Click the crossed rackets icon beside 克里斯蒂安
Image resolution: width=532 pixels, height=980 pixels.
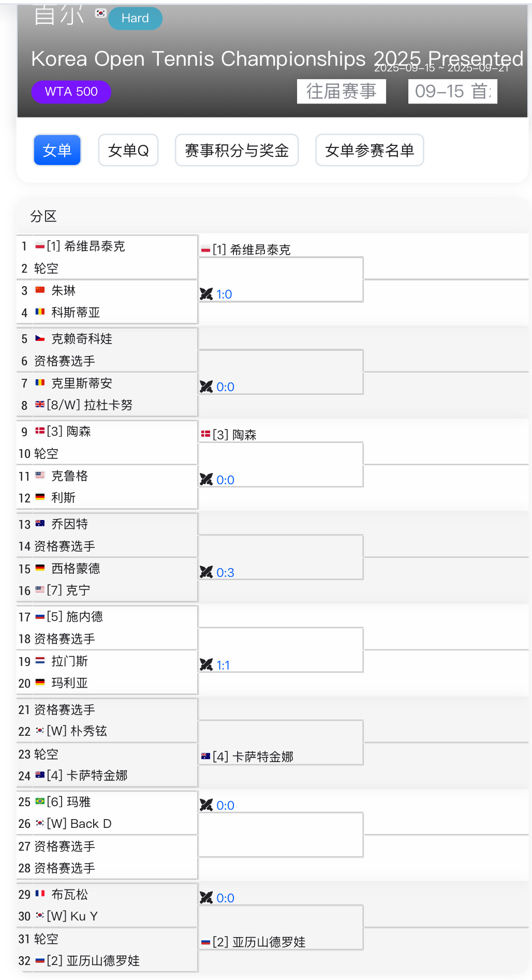pos(206,387)
